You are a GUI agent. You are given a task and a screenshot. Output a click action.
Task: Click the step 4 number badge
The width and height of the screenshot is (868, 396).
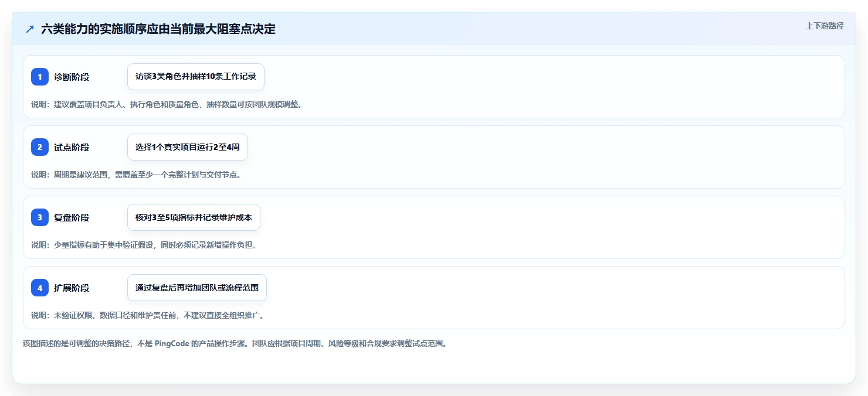[40, 288]
